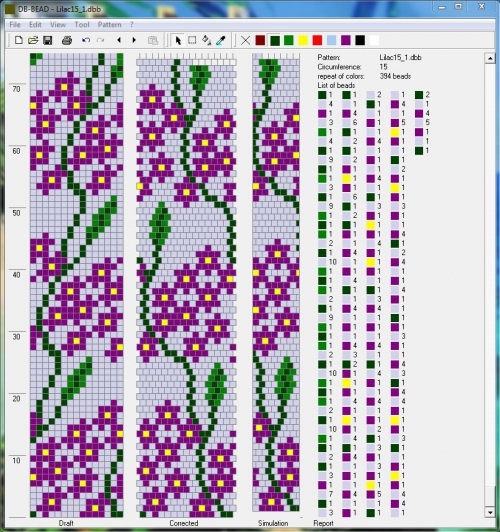Click the scrollbar up arrow
Viewport: 500px width, 532px height.
click(490, 58)
